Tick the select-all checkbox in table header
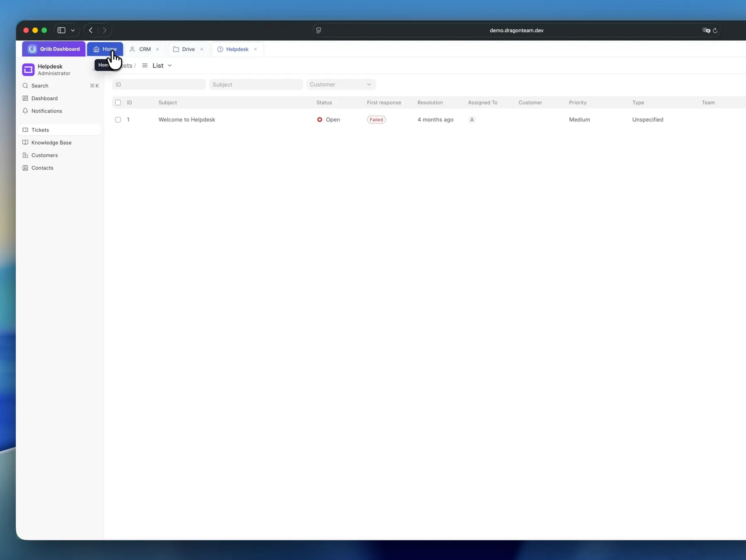This screenshot has height=560, width=746. (x=118, y=102)
